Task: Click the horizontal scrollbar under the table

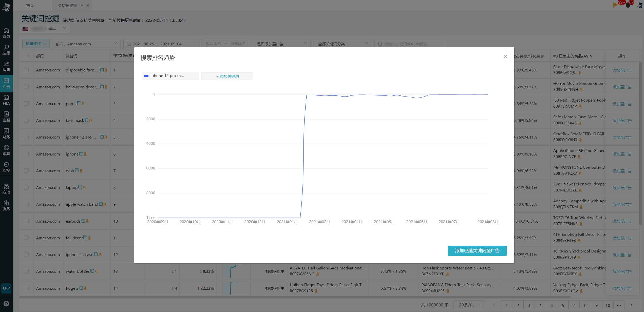Action: pos(295,297)
